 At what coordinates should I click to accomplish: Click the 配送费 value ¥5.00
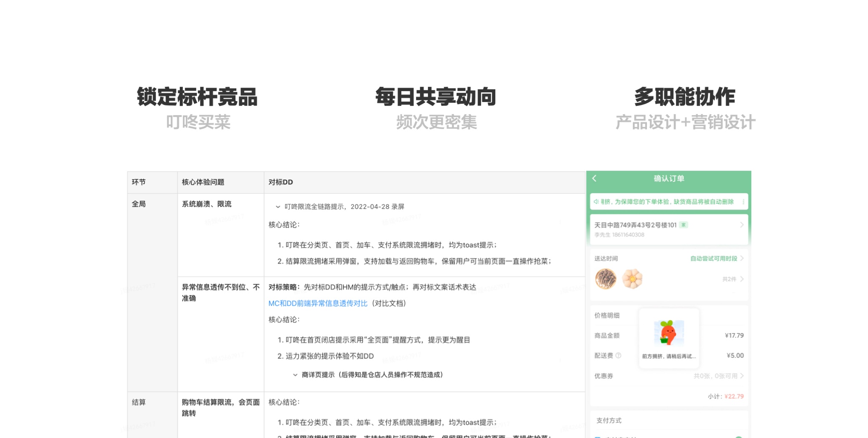tap(735, 355)
